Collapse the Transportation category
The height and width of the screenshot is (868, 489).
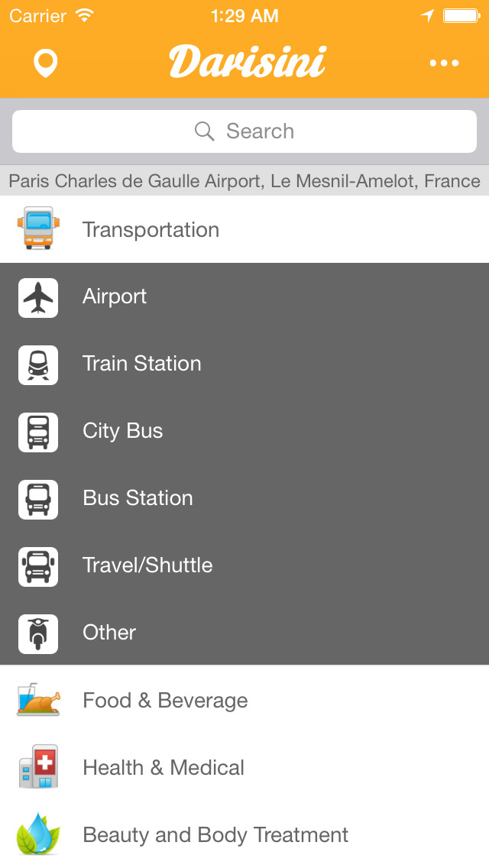tap(151, 230)
